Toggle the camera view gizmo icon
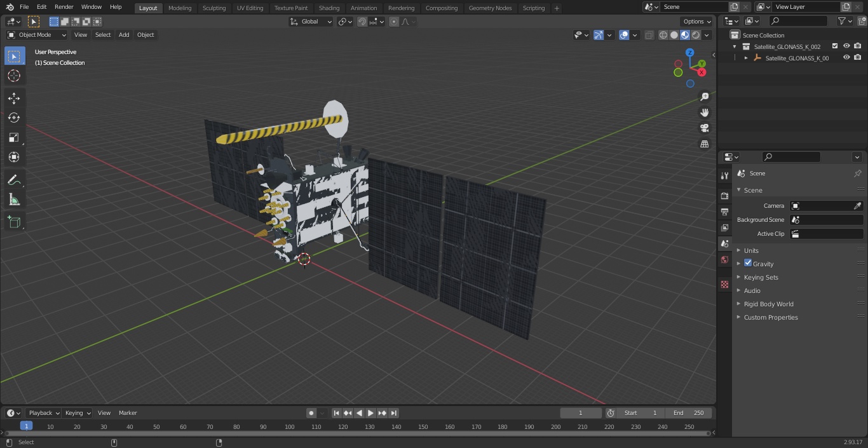The width and height of the screenshot is (868, 448). tap(704, 128)
